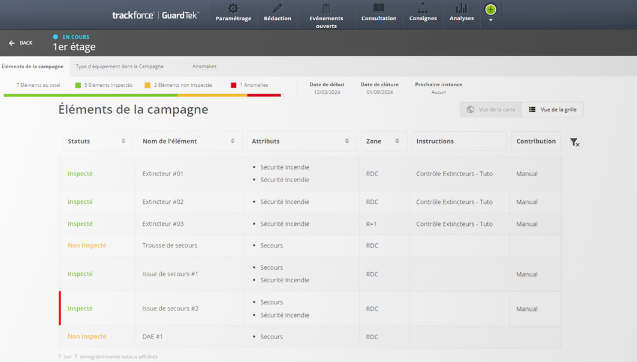
Task: Click the trackforce GuardTek logo
Action: click(x=156, y=15)
